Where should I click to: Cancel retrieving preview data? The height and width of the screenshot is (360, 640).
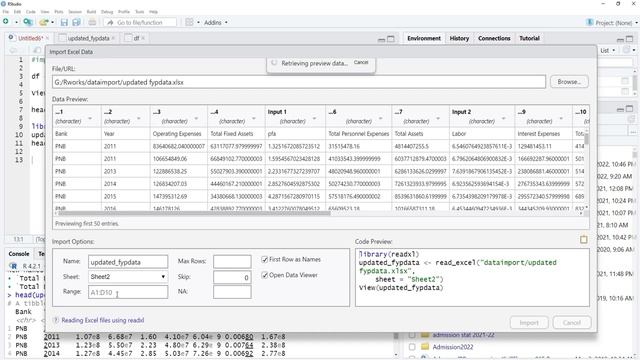tap(361, 62)
